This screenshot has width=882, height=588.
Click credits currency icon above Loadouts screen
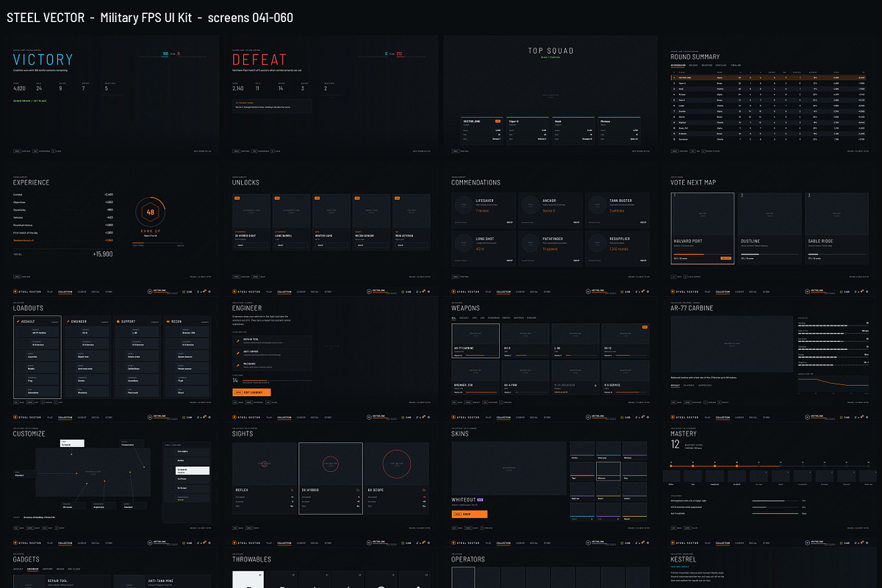pyautogui.click(x=184, y=292)
